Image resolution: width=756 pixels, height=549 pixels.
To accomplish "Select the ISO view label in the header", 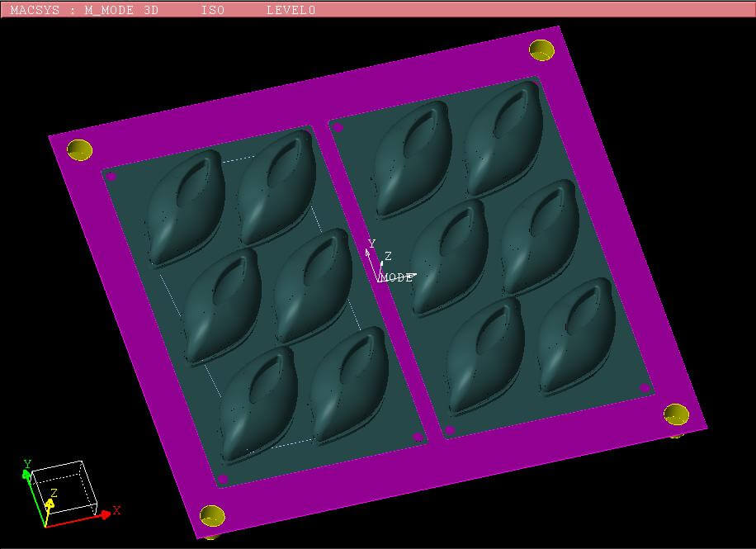I will pos(213,10).
